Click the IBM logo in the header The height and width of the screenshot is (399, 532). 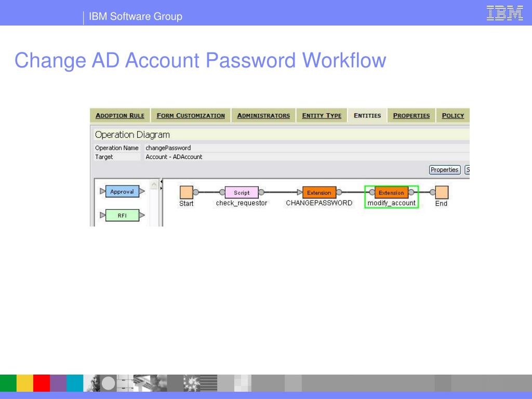tap(504, 13)
